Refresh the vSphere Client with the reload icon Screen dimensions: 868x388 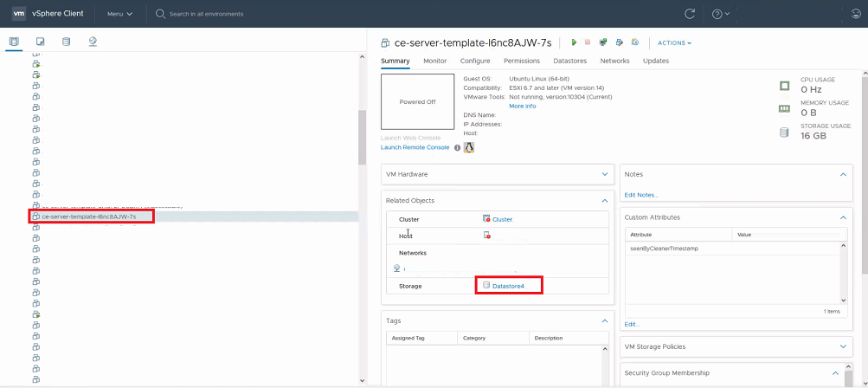[690, 14]
